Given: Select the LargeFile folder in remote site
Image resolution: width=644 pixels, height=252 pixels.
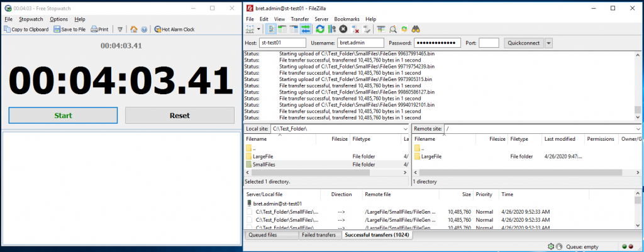Looking at the screenshot, I should (431, 156).
